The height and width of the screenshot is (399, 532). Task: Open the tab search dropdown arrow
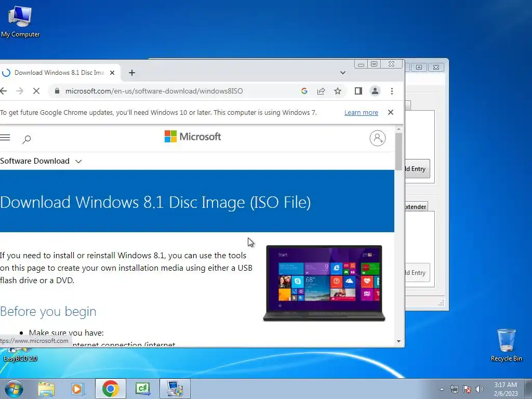click(x=343, y=73)
